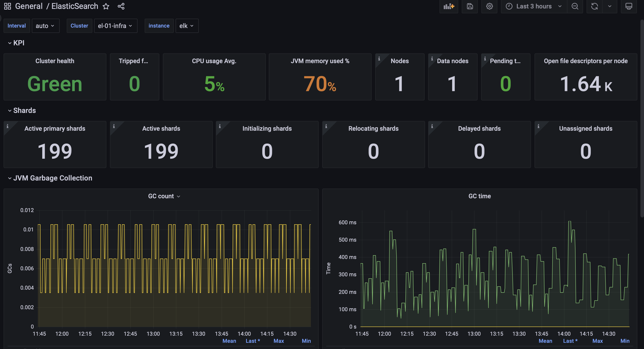Click the zoom out time range icon
Image resolution: width=644 pixels, height=349 pixels.
[575, 6]
